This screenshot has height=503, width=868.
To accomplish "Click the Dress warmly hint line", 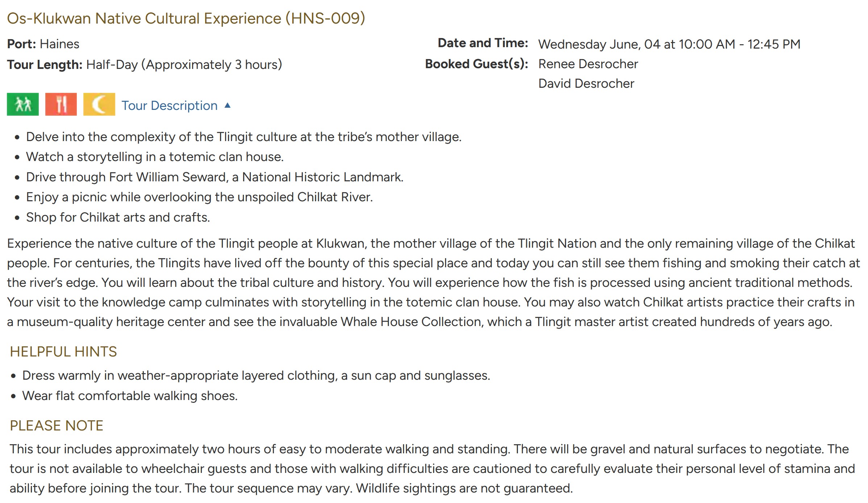I will click(x=256, y=375).
